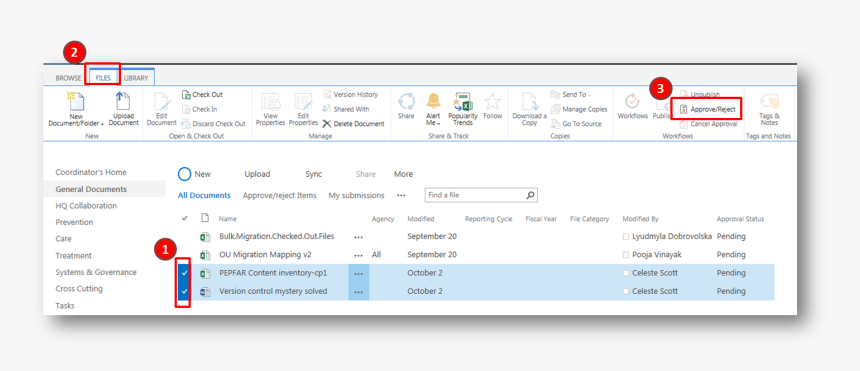
Task: Open HQ Collaboration in sidebar
Action: tap(86, 206)
